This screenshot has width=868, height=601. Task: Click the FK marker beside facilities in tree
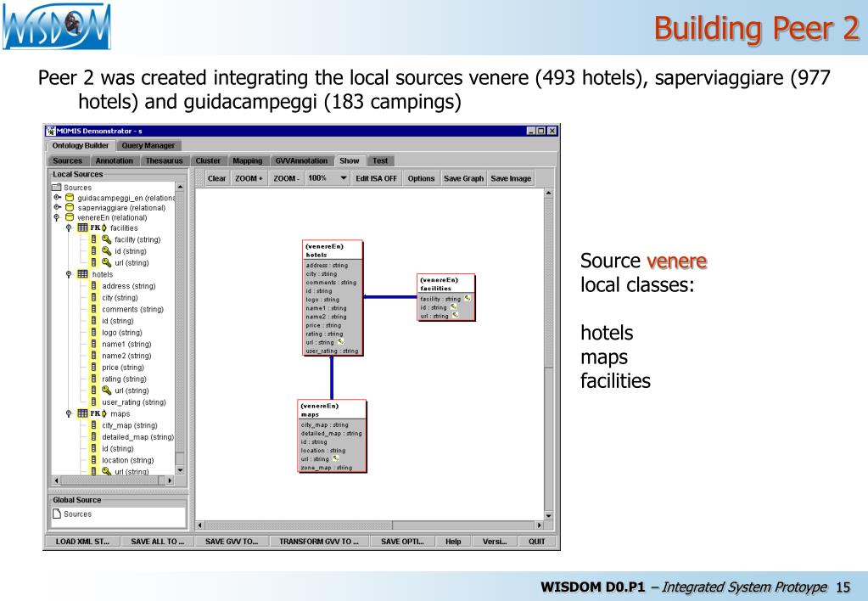click(98, 227)
